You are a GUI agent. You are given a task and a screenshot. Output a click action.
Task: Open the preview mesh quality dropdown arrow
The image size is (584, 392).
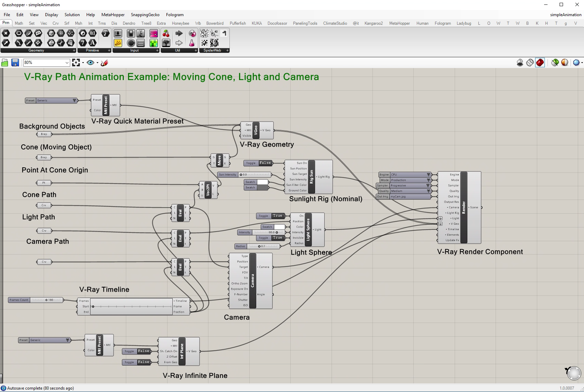582,63
